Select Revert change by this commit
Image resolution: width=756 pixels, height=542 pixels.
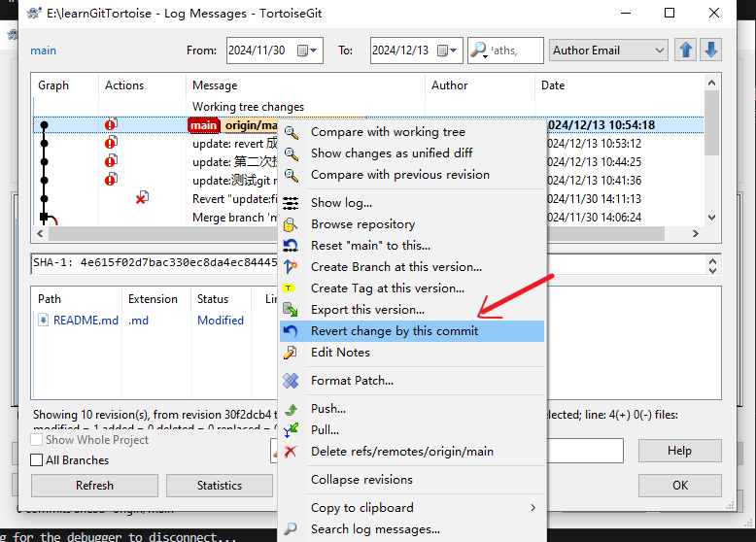coord(395,331)
